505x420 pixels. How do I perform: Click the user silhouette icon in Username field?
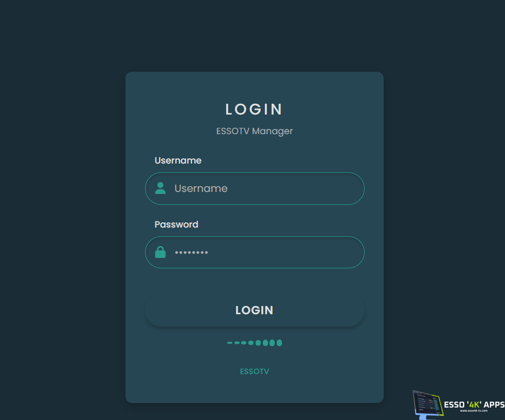(x=161, y=188)
